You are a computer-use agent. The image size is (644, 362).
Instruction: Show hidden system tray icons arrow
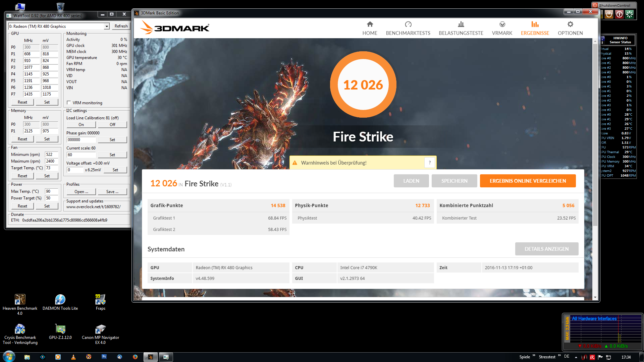click(576, 357)
